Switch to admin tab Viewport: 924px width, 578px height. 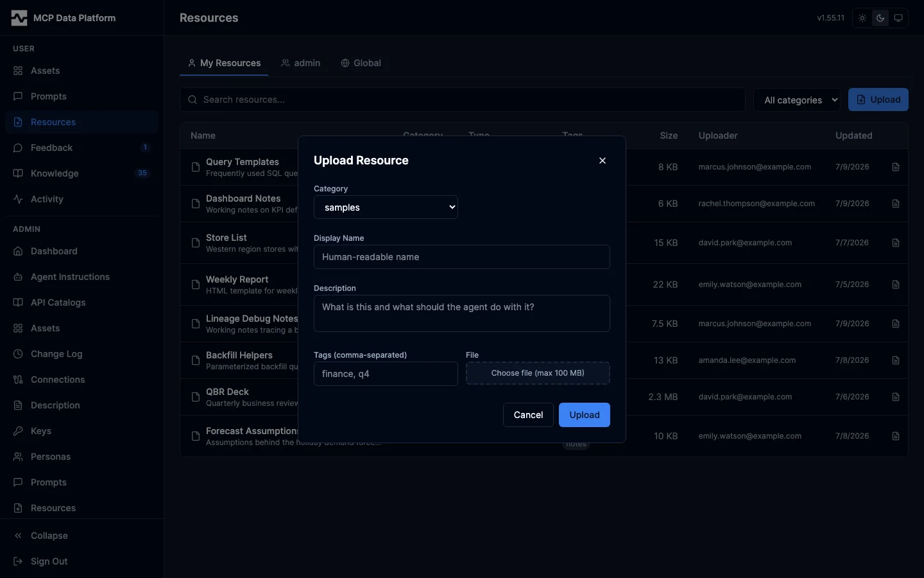[301, 63]
